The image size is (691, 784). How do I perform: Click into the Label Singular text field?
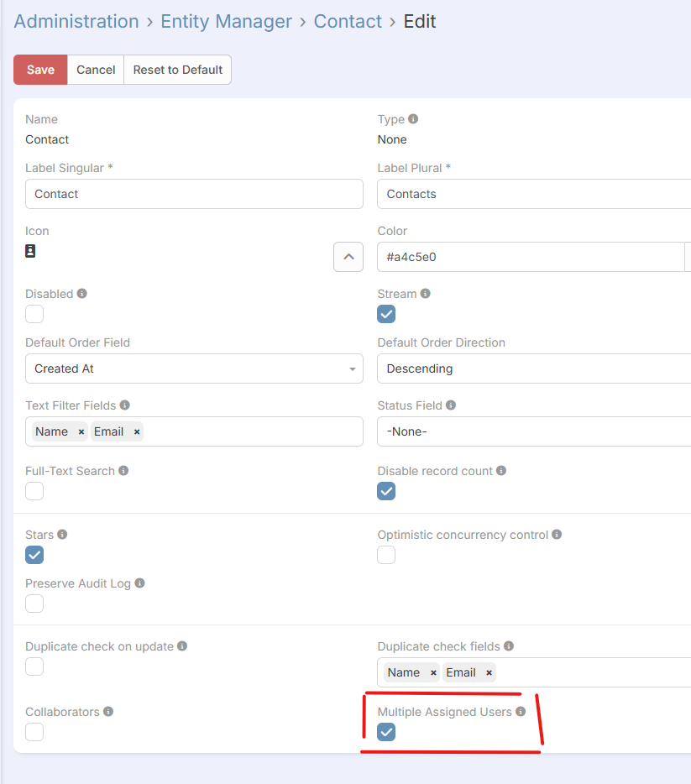click(x=194, y=194)
